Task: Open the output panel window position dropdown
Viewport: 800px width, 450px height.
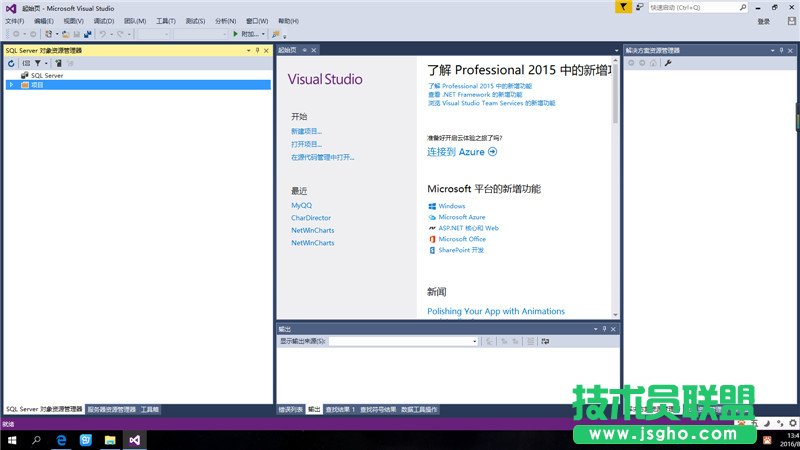Action: click(x=595, y=329)
